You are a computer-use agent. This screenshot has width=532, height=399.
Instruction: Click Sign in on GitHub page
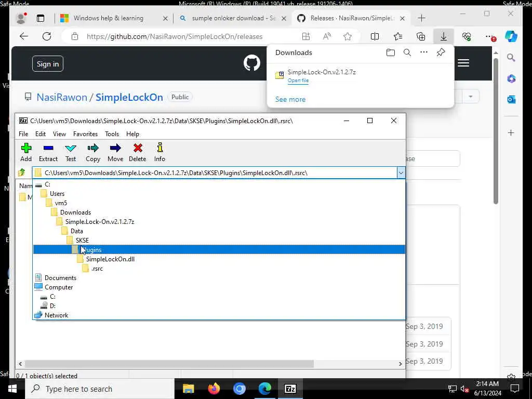pos(48,64)
